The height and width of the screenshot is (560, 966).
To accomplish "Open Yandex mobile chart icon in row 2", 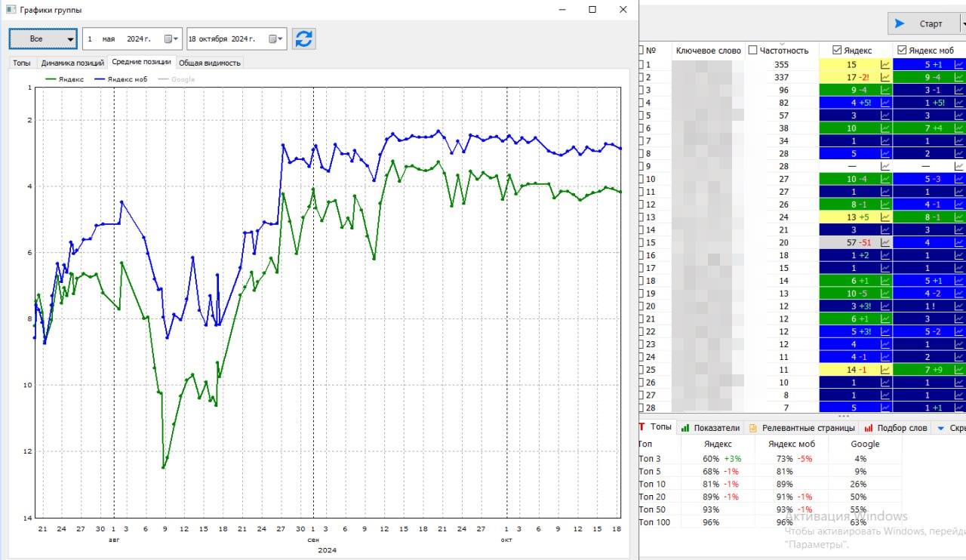I will (x=958, y=78).
